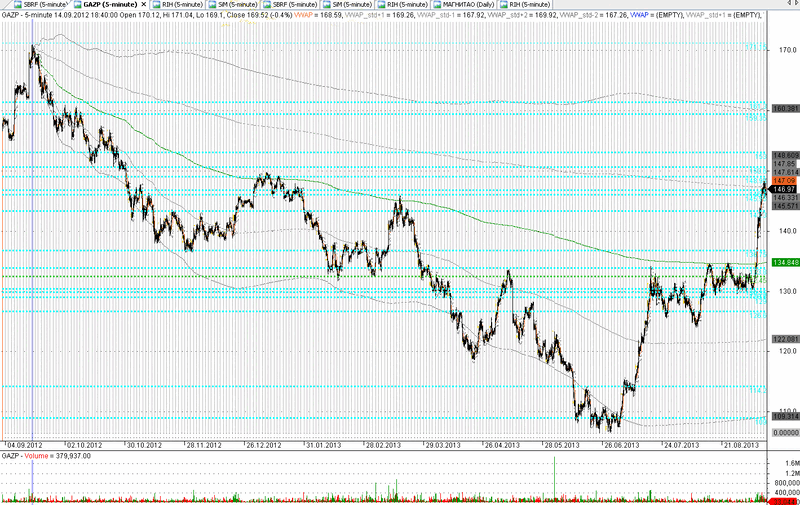
Task: Click the cyan 159.35 level label
Action: (756, 117)
